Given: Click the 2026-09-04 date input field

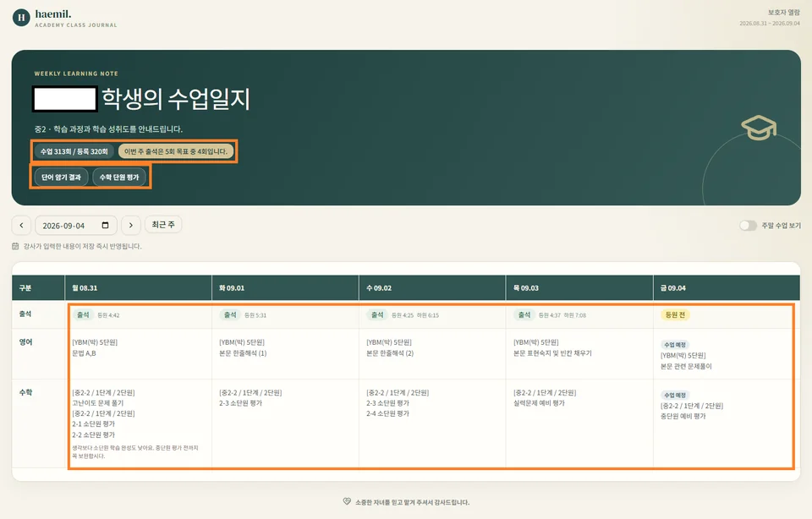Looking at the screenshot, I should (75, 225).
